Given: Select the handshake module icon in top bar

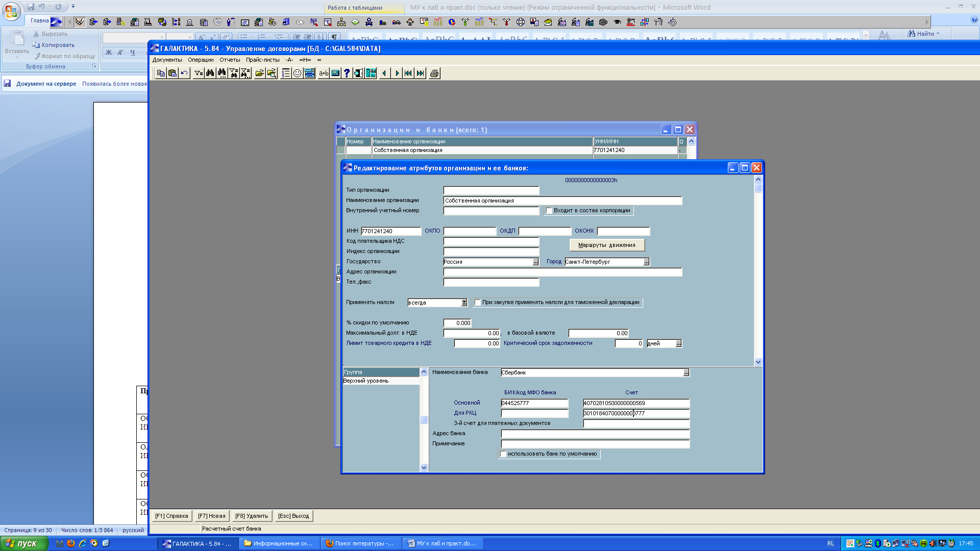Looking at the screenshot, I should click(80, 22).
